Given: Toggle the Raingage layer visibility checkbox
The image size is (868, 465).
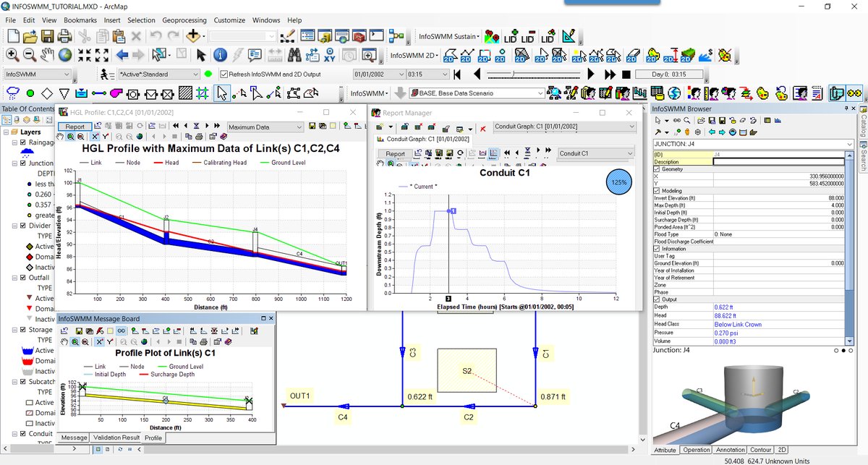Looking at the screenshot, I should click(24, 143).
